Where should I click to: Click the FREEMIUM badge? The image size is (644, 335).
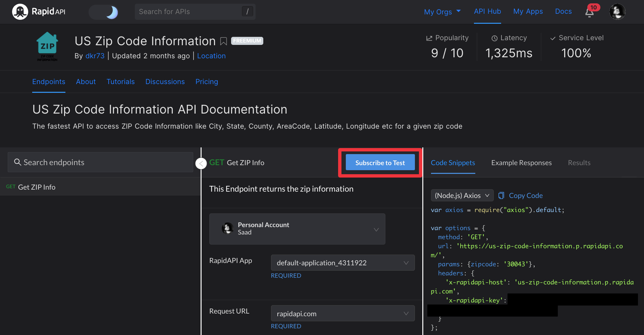point(247,41)
